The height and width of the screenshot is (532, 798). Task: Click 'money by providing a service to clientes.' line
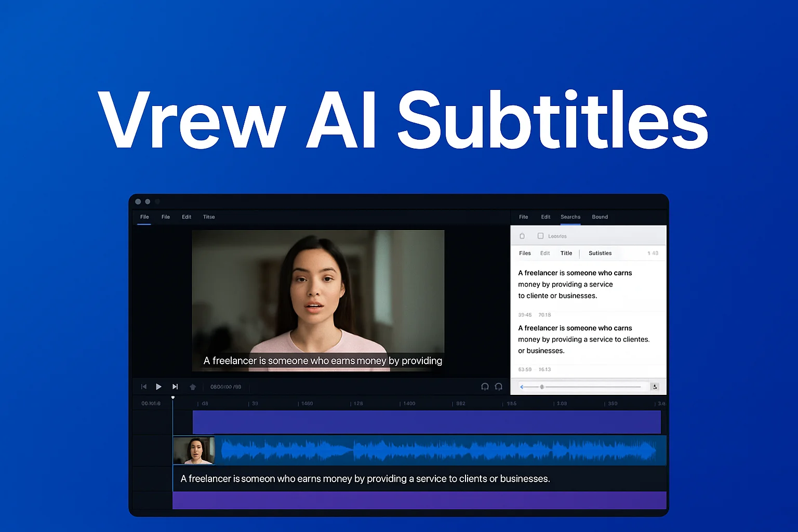click(584, 339)
